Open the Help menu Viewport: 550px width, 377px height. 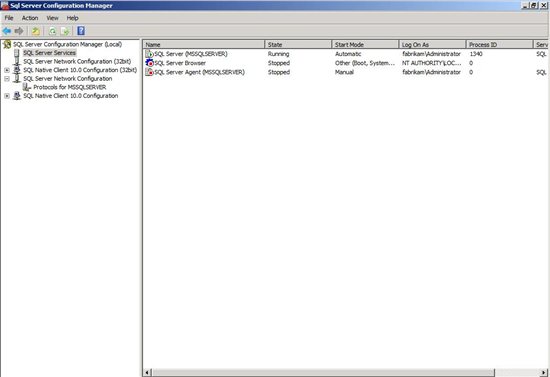click(x=73, y=18)
